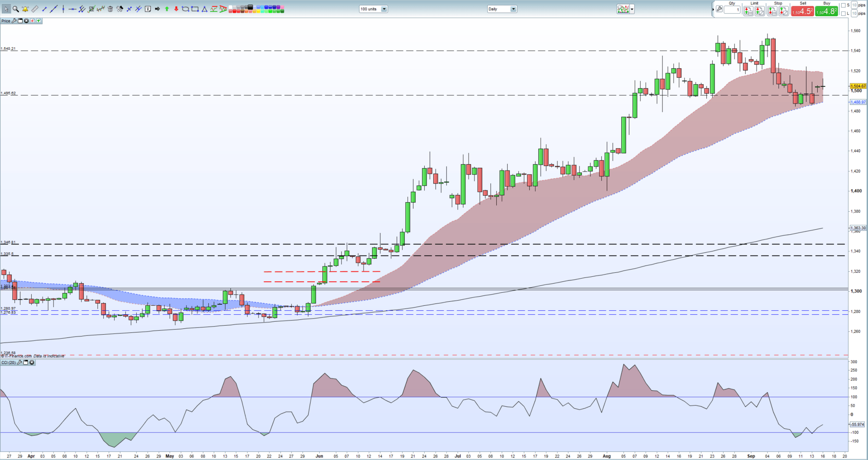Pick the parallel channel lines tool
Screen dimensions: 868x460
pos(82,9)
